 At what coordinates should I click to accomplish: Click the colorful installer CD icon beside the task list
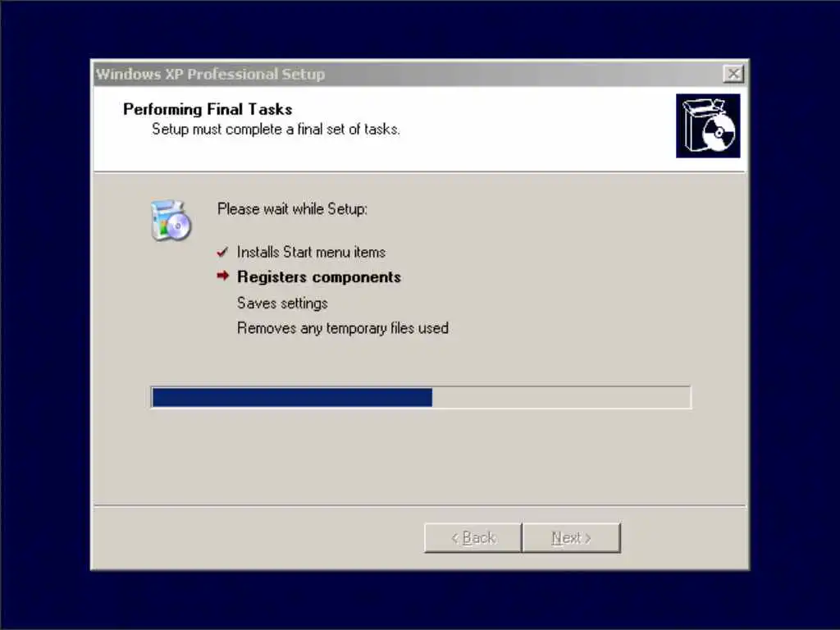point(171,220)
